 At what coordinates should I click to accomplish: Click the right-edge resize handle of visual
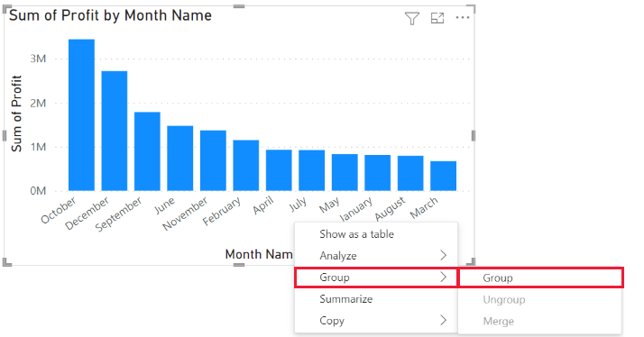pyautogui.click(x=474, y=135)
